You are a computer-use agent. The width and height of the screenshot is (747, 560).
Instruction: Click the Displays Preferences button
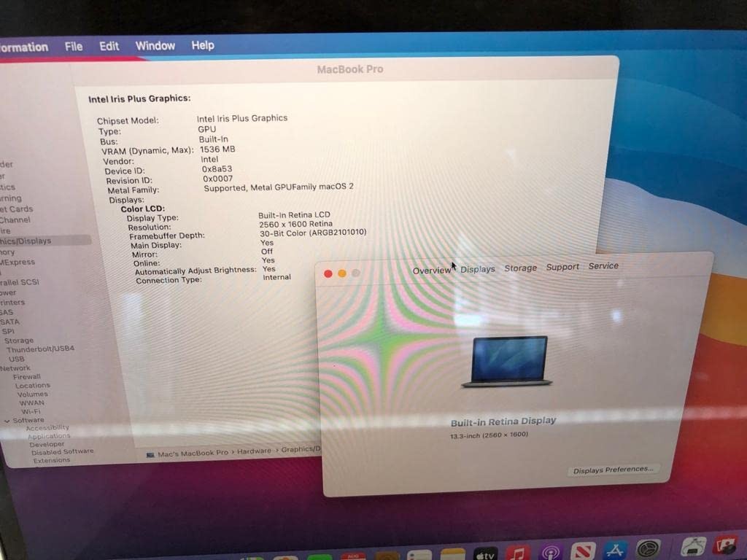[613, 470]
